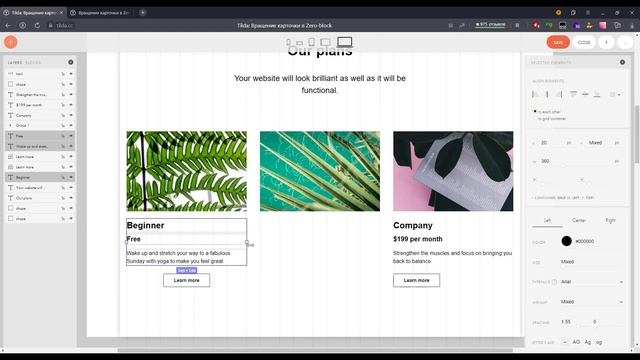Screen dimensions: 640x360
Task: Lock the Our plans text layer
Action: click(x=63, y=198)
